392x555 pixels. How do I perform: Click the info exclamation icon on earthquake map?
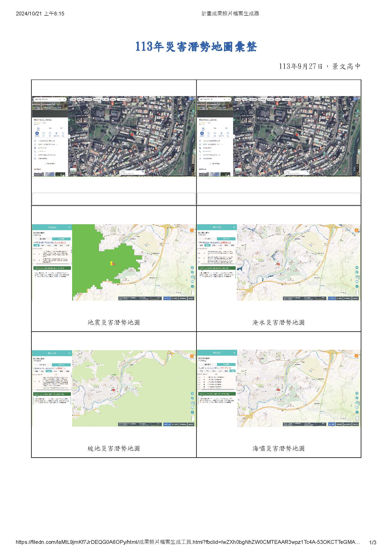tap(192, 286)
